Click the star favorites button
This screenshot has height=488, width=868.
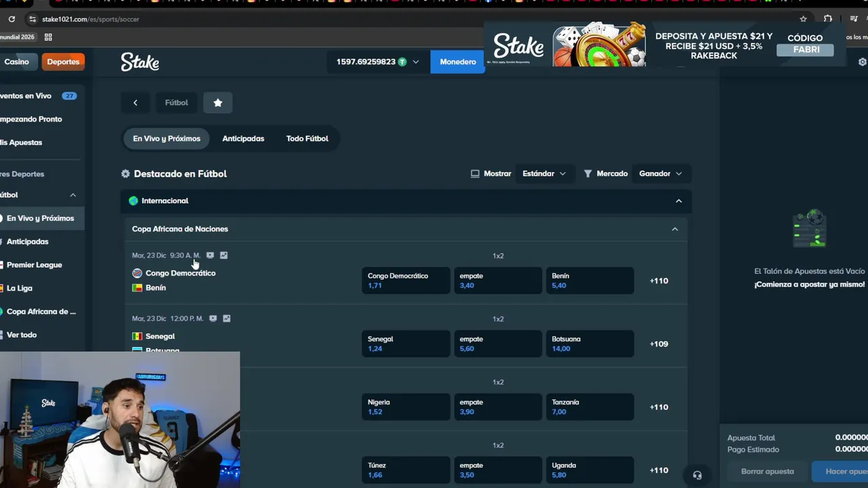click(218, 102)
